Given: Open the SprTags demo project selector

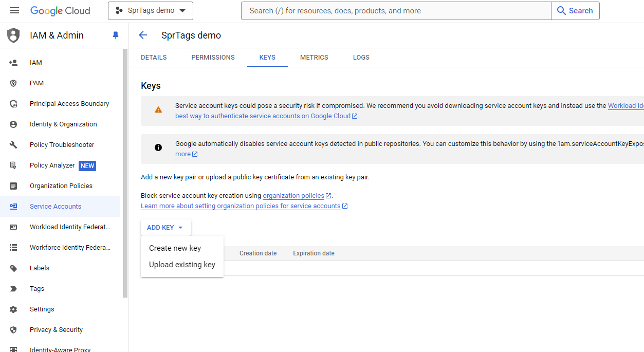Looking at the screenshot, I should [150, 10].
